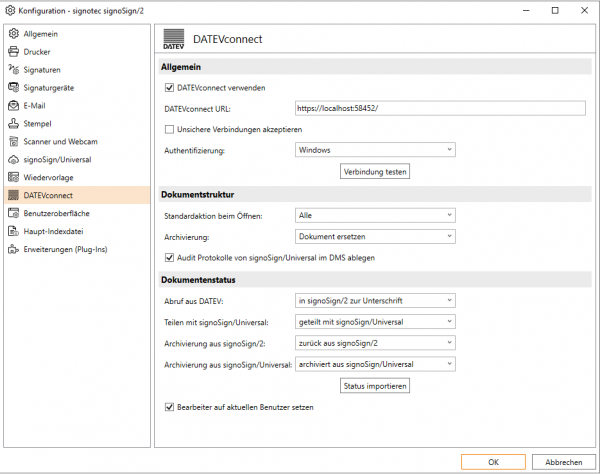Open Standardaktion beim Öffnen dropdown
The height and width of the screenshot is (474, 600).
click(375, 215)
